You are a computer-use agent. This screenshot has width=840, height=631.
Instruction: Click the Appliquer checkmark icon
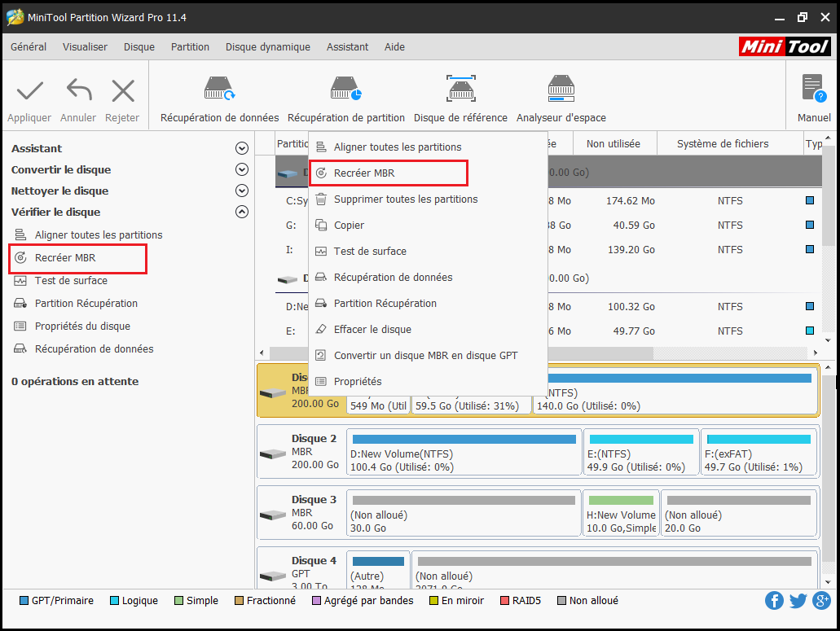[x=29, y=91]
